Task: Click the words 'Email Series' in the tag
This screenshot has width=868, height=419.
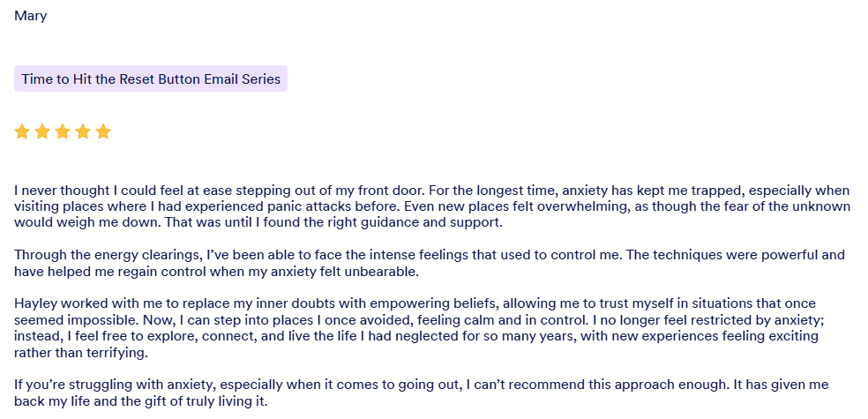Action: tap(243, 79)
